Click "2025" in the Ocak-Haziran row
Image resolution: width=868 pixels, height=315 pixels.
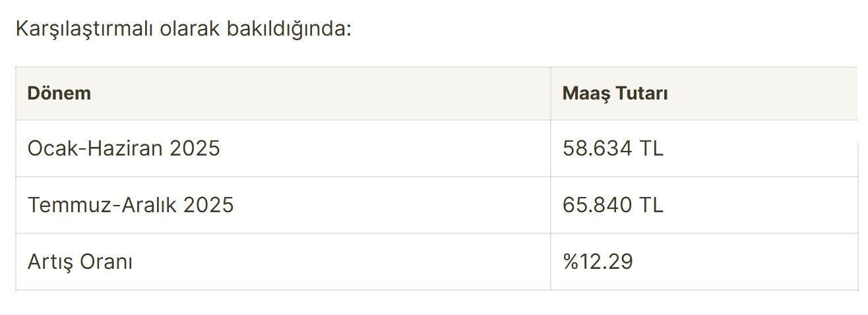pos(195,148)
